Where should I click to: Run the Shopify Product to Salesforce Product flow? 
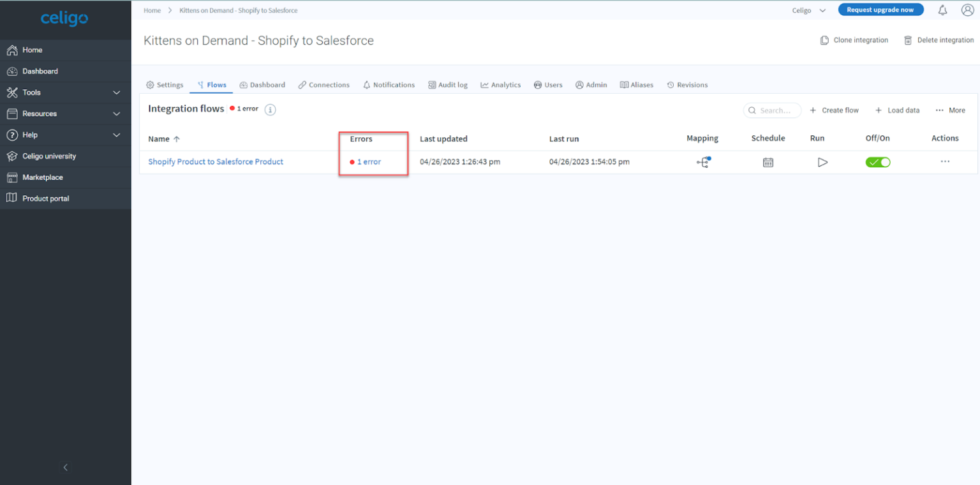pos(822,162)
